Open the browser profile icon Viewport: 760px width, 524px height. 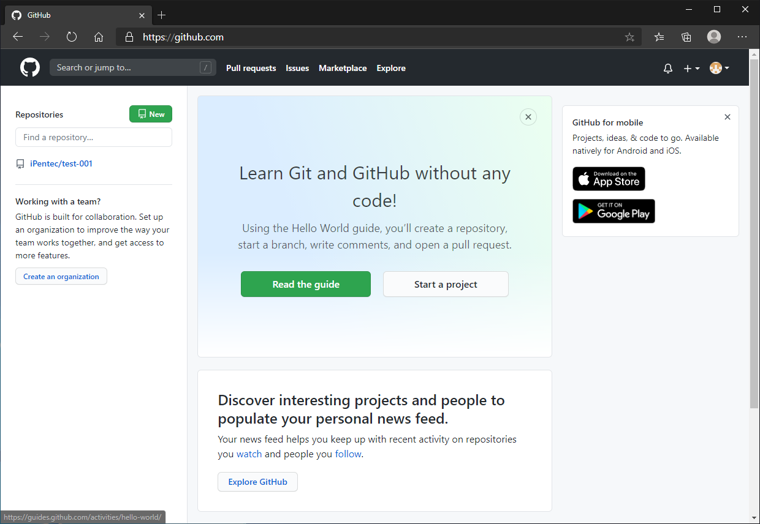714,36
